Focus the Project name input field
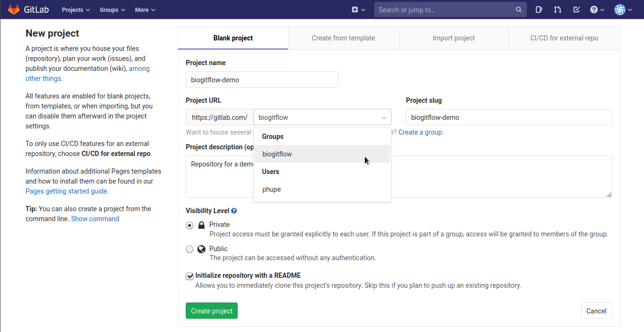Screen dimensions: 644x332 (x=262, y=79)
